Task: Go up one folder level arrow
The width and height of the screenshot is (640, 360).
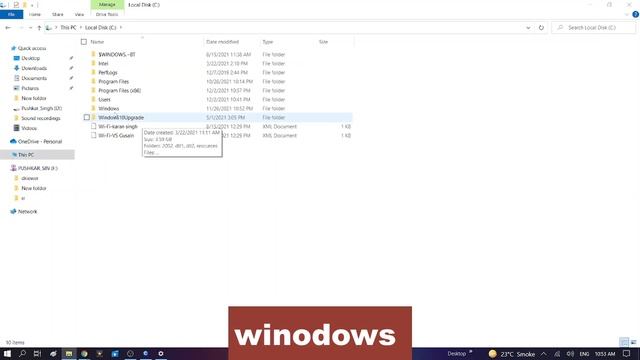Action: pos(39,28)
